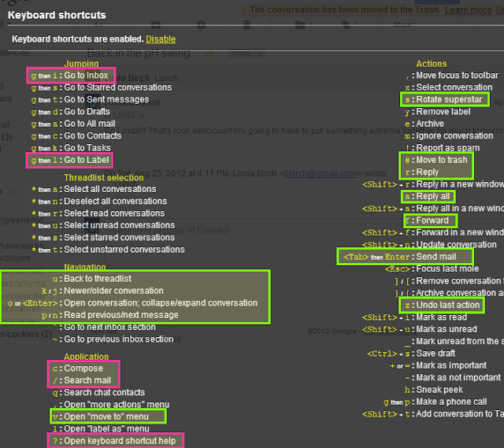The height and width of the screenshot is (448, 504).
Task: Click the dimmed report spam toolbar icon
Action: point(201,24)
